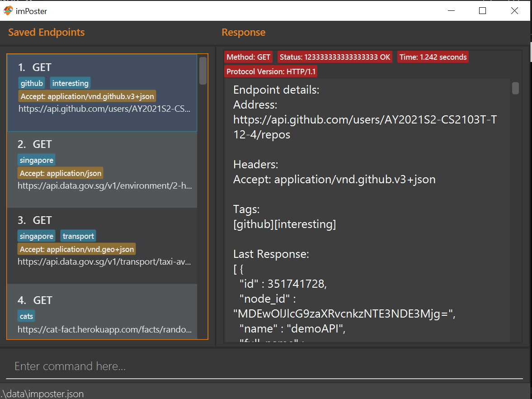Viewport: 532px width, 399px height.
Task: Click the Status OK badge
Action: click(335, 57)
